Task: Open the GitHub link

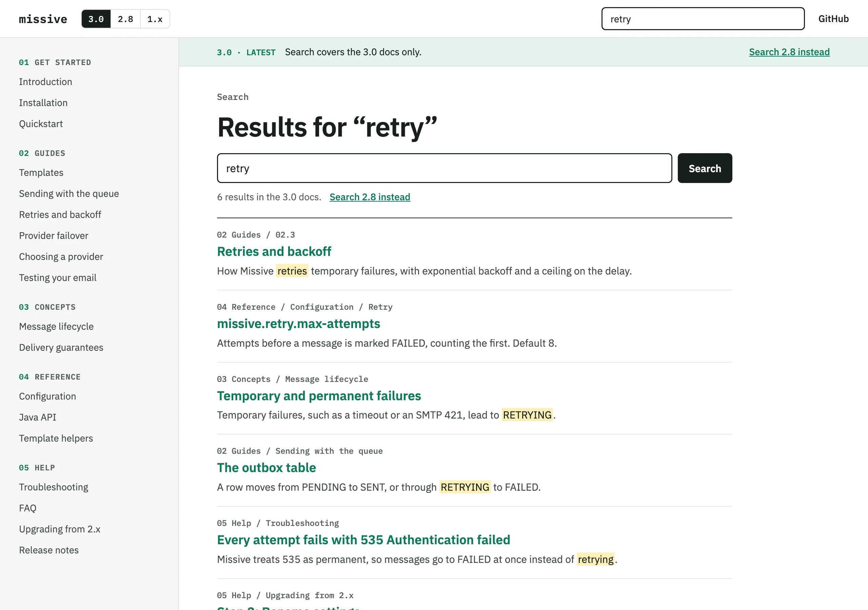Action: 833,19
